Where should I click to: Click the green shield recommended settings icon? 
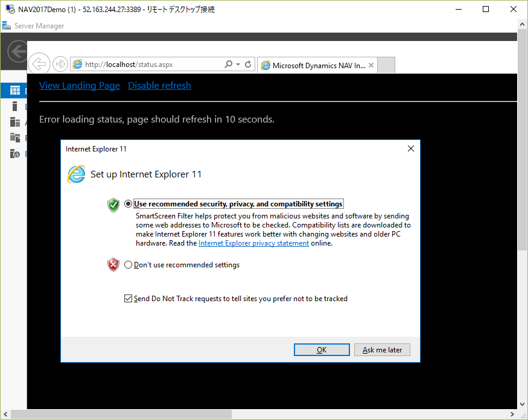(x=113, y=205)
